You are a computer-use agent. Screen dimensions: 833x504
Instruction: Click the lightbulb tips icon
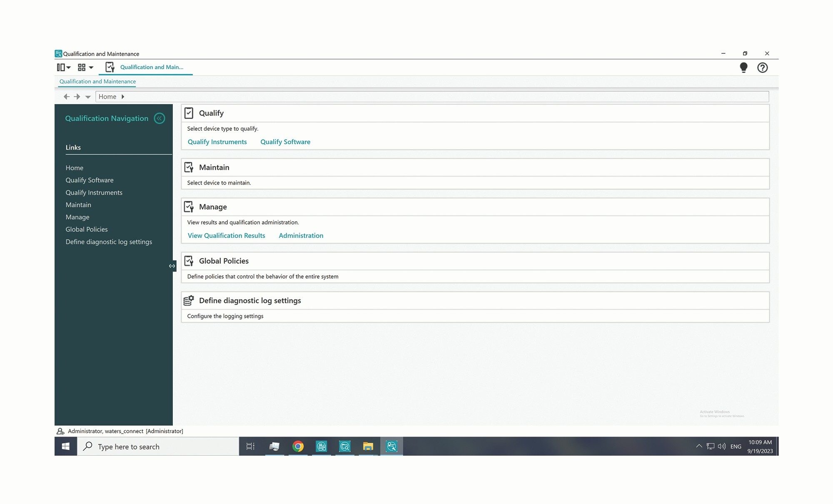744,67
